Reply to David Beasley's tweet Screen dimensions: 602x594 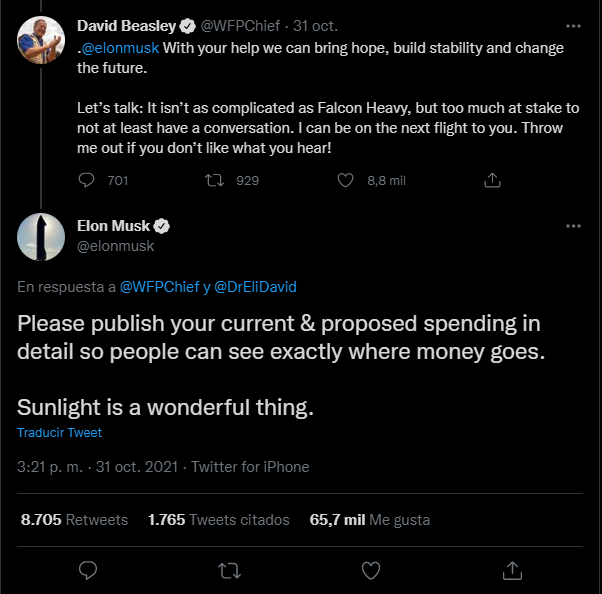coord(88,180)
